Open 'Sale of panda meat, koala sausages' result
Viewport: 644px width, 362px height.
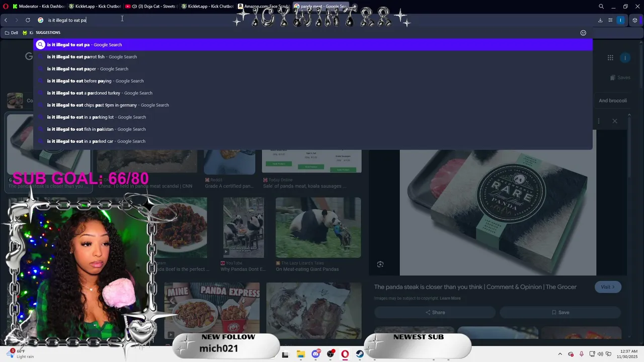click(x=304, y=186)
